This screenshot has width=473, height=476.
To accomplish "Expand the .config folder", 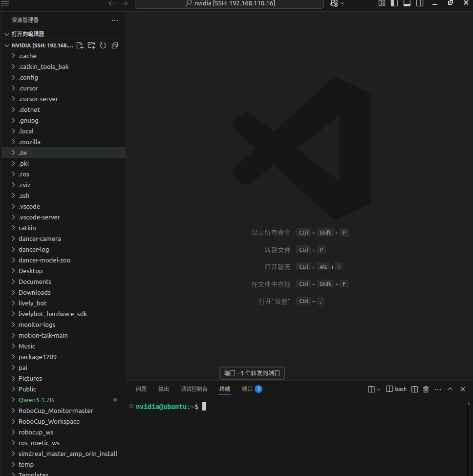I will click(13, 77).
